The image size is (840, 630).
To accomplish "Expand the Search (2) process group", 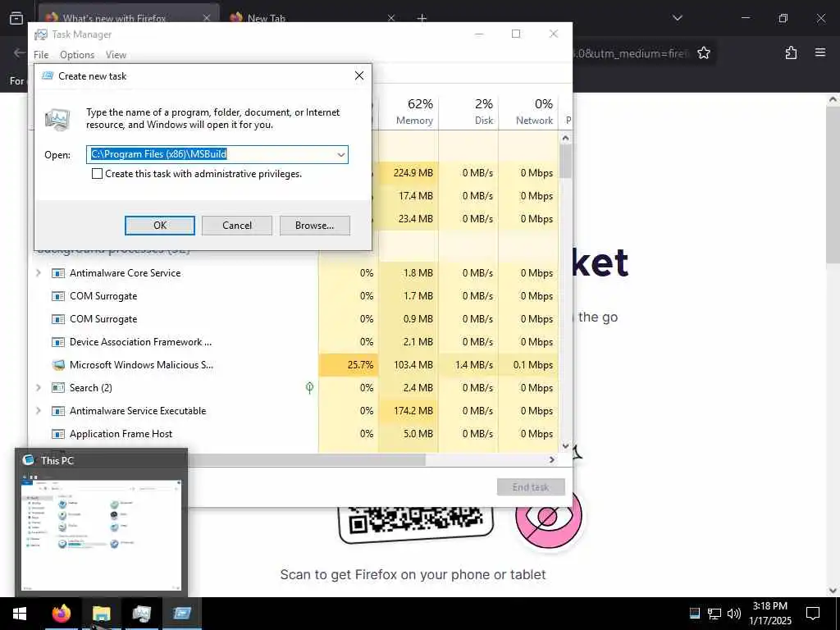I will [38, 387].
